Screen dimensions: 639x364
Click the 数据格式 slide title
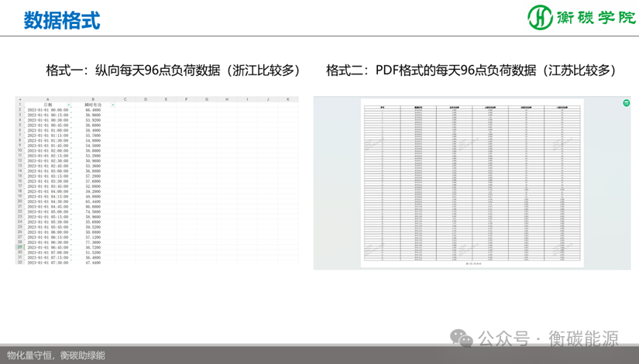(x=62, y=20)
